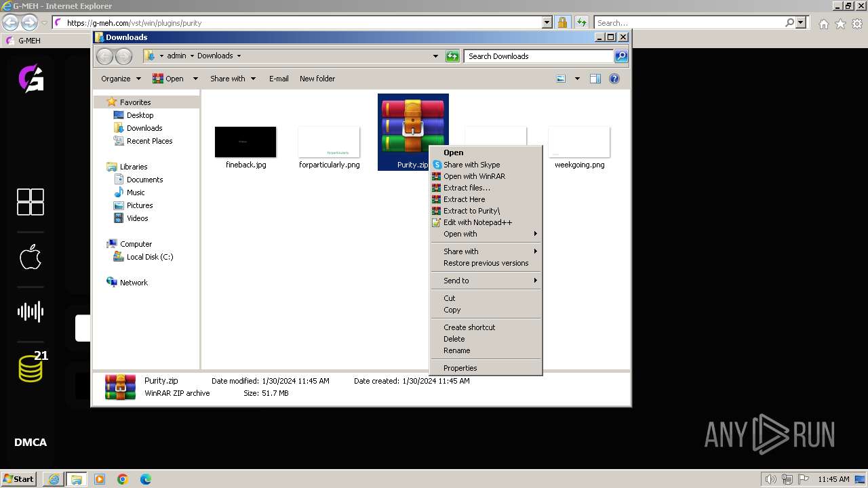Click the Explorer search magnifier icon
This screenshot has width=868, height=488.
[621, 56]
